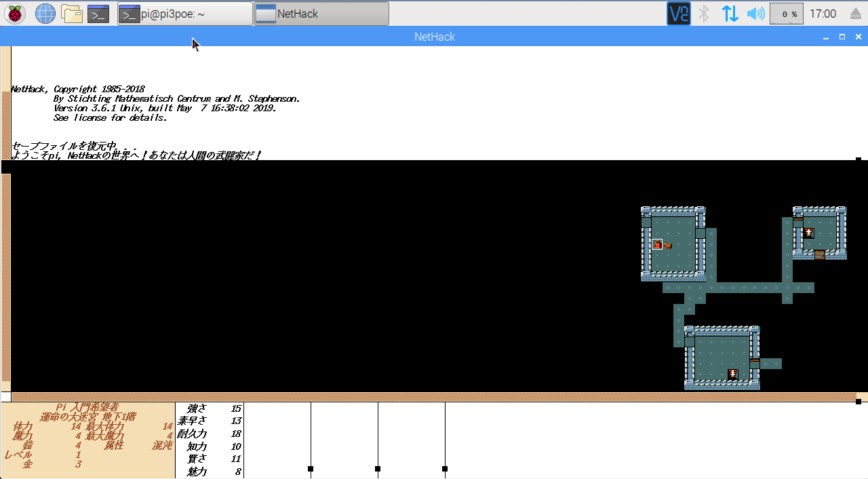868x479 pixels.
Task: Click the upward staircase in the top-right room
Action: coord(809,232)
